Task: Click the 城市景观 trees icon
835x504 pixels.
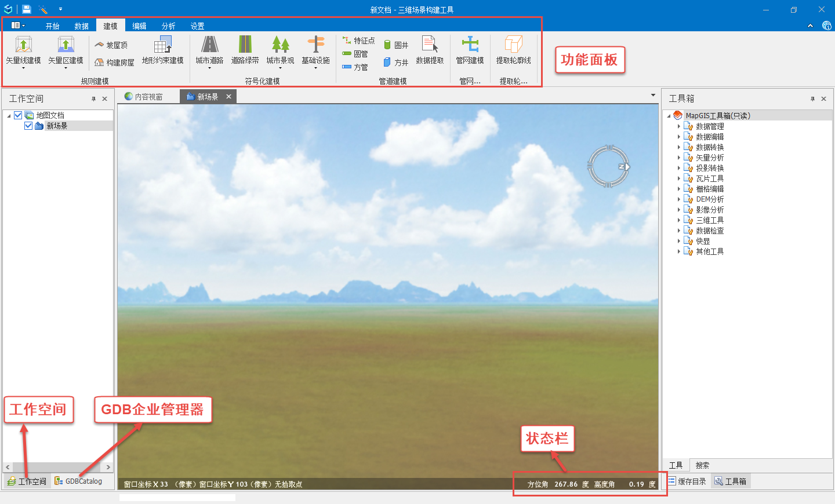Action: (x=280, y=45)
